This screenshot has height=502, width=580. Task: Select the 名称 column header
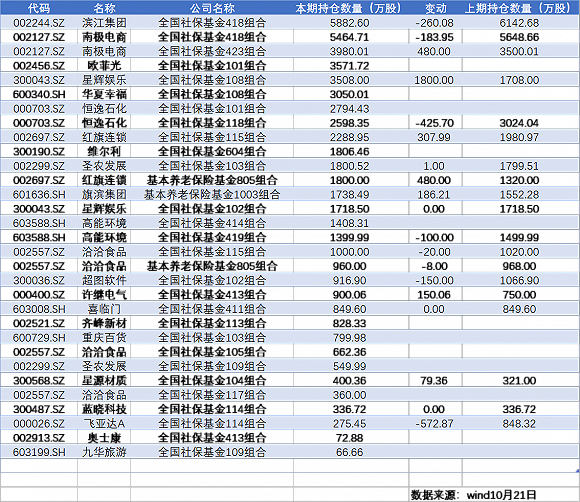point(104,8)
